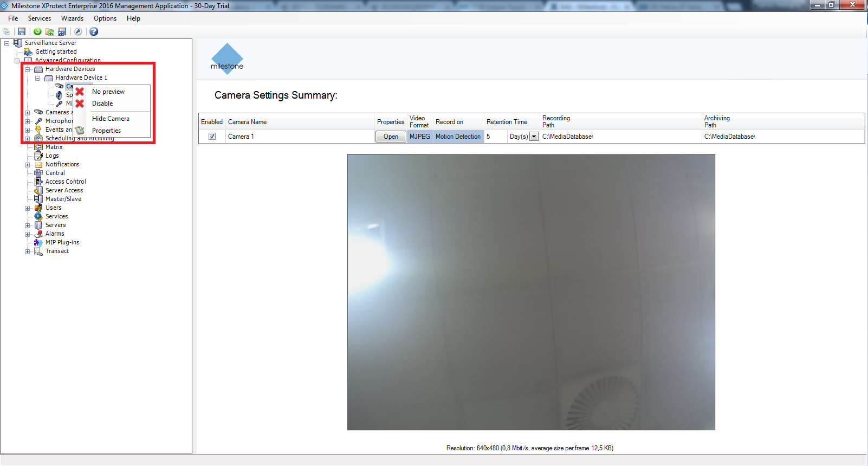Choose Disable from the context menu
The image size is (868, 466).
[x=102, y=103]
